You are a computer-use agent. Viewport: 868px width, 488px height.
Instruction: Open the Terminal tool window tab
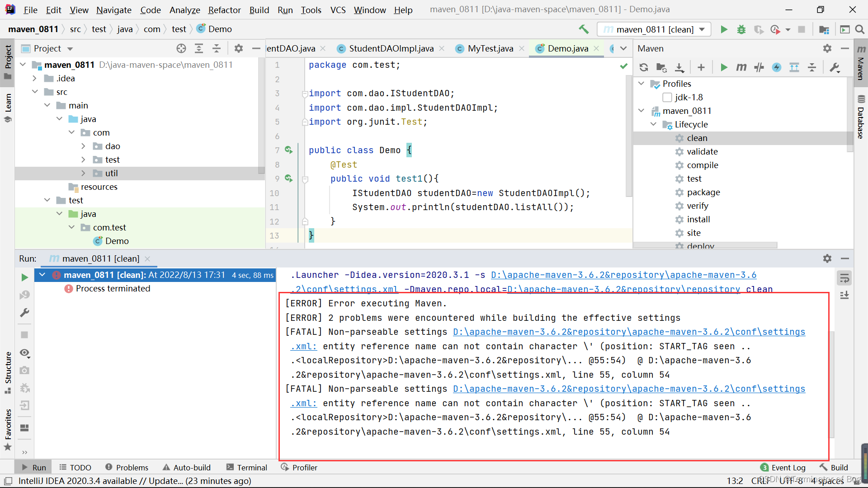click(247, 468)
